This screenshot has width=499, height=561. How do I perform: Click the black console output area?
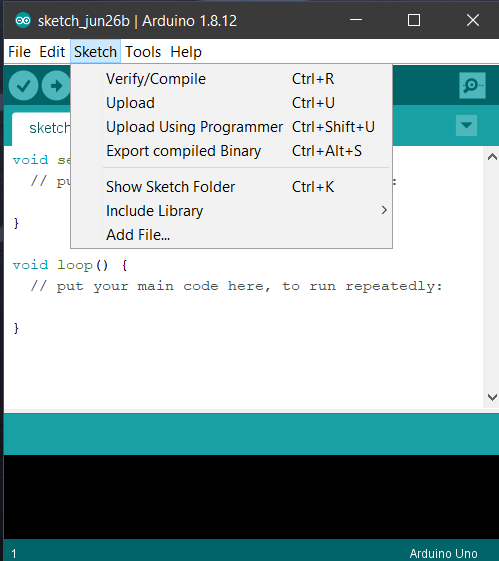click(x=251, y=497)
